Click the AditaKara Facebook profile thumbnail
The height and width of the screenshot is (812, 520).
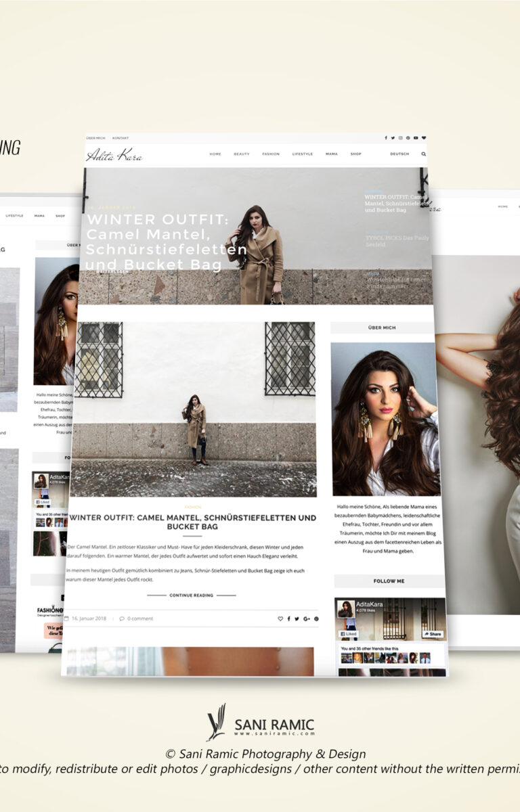(345, 609)
